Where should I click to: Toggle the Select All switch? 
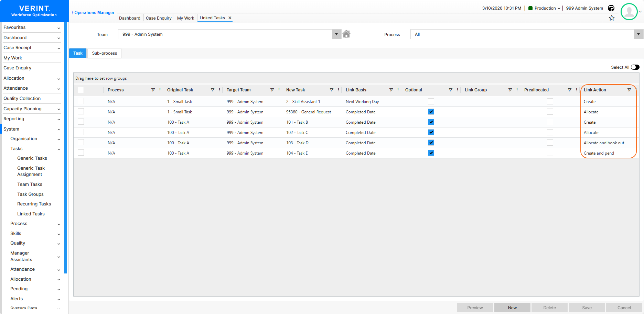(635, 67)
